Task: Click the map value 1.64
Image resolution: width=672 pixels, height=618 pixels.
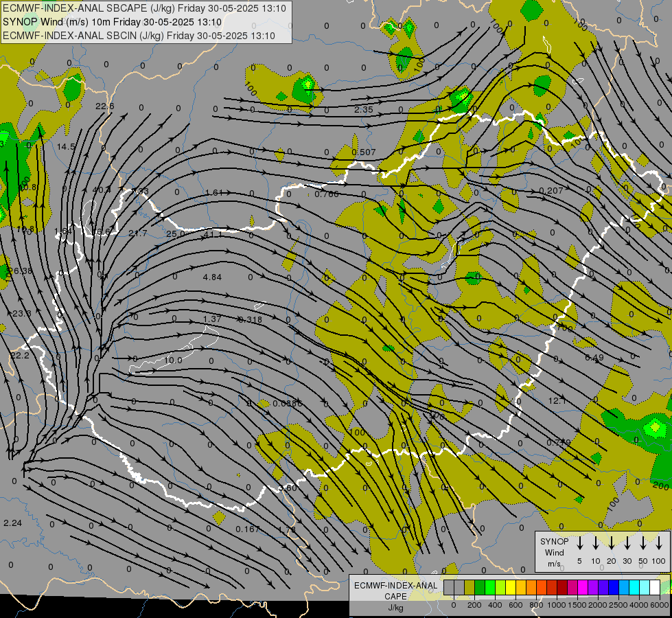Action: (x=63, y=231)
